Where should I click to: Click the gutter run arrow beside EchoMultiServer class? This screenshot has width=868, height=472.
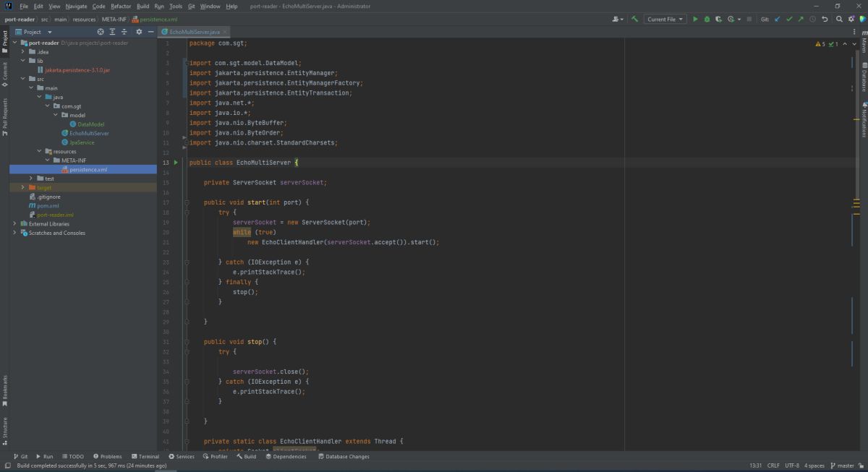(176, 163)
